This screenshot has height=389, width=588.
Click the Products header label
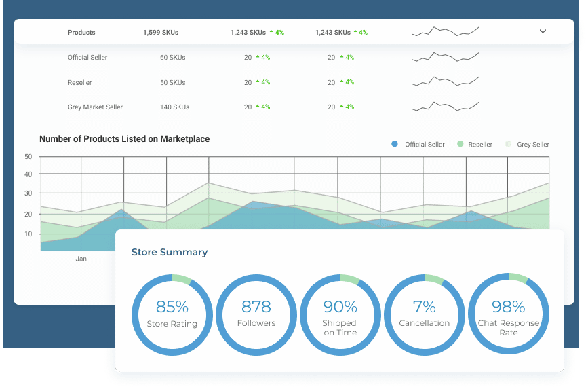tap(81, 33)
